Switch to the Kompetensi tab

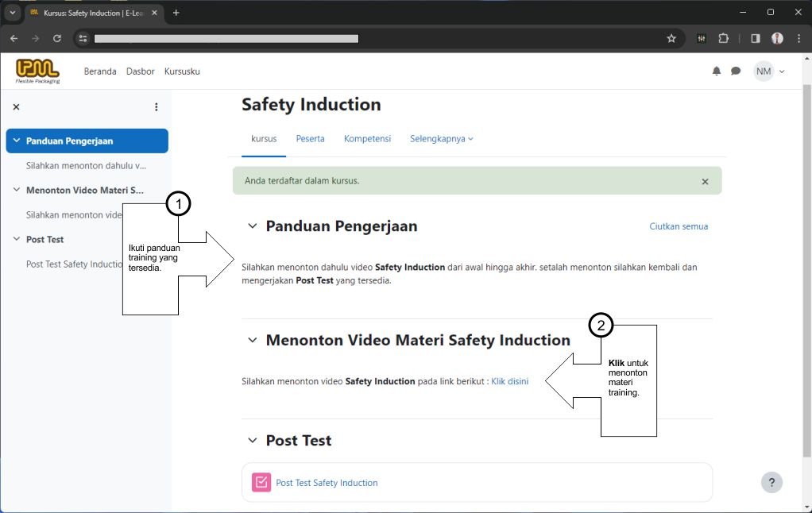pyautogui.click(x=367, y=139)
